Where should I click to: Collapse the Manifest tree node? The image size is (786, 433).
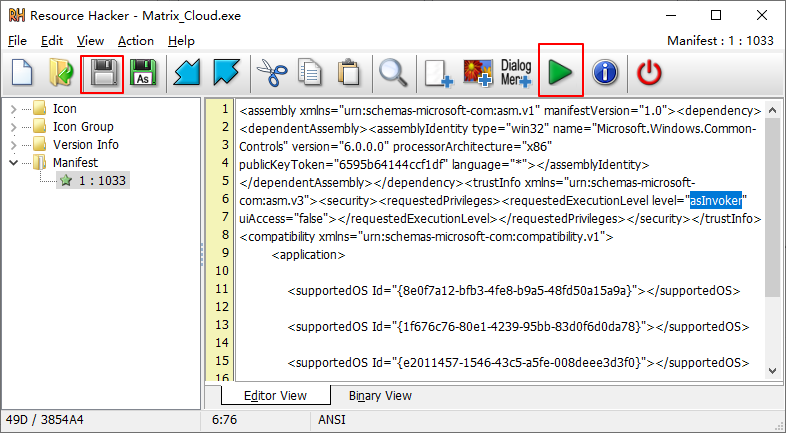click(x=14, y=163)
